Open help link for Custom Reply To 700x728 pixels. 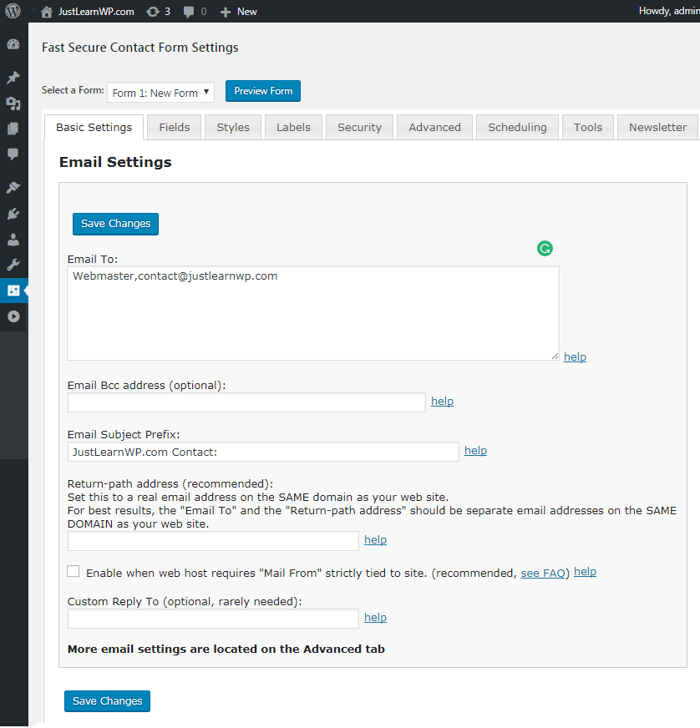coord(375,617)
